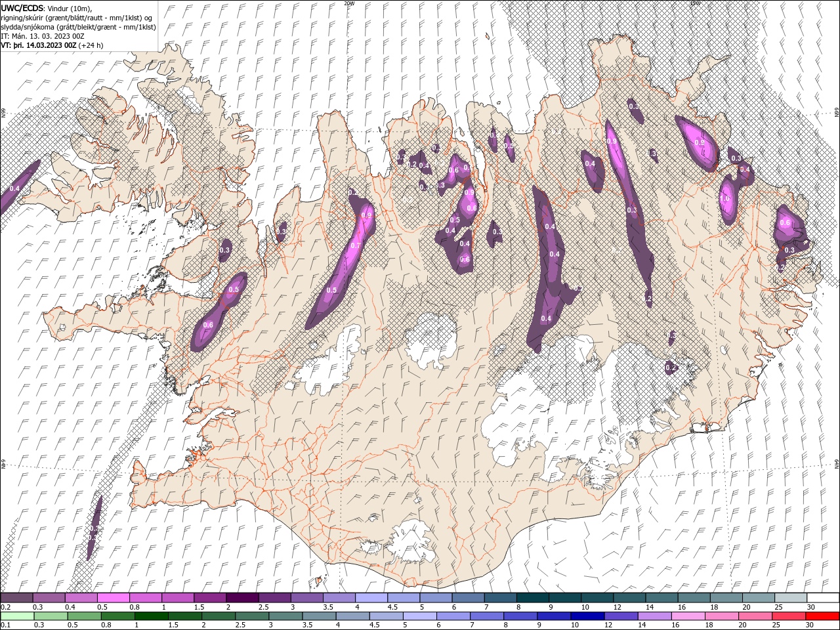The width and height of the screenshot is (840, 630).
Task: Pick the rain legend swatch between 2 and 2.5
Action: coord(219,616)
